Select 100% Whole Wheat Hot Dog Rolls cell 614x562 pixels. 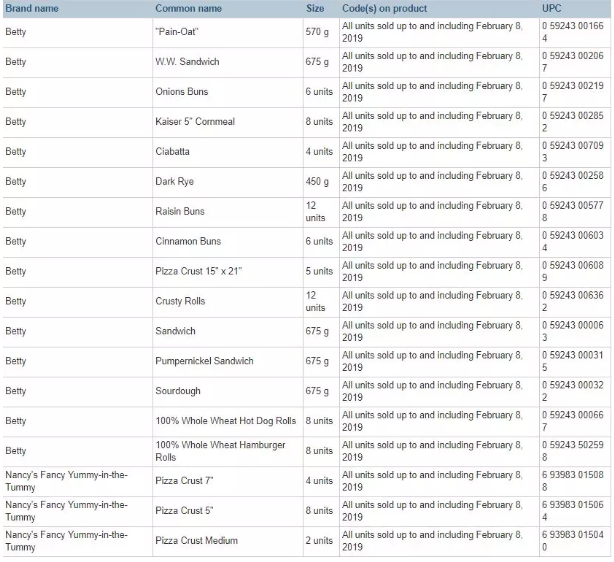pyautogui.click(x=226, y=421)
